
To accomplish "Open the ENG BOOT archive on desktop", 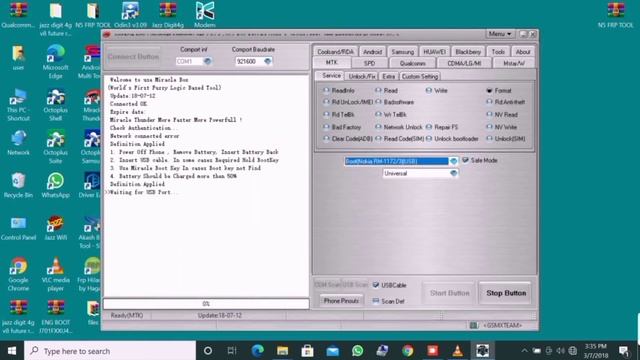I will click(x=56, y=317).
